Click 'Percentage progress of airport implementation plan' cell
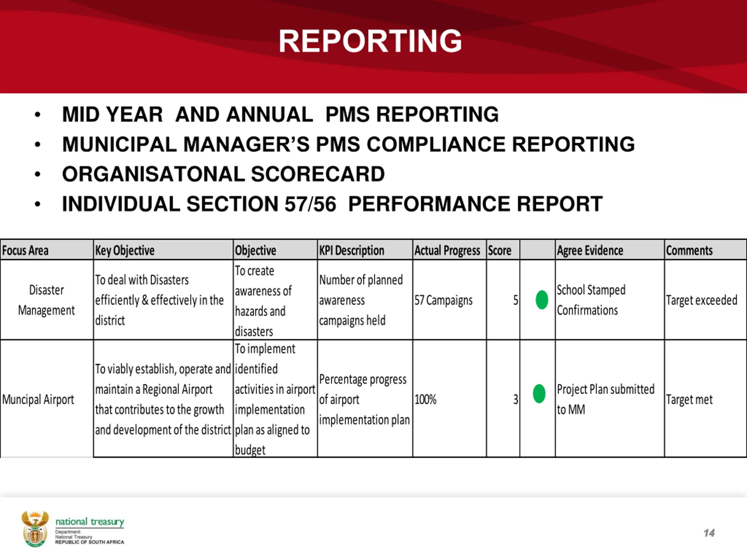 pos(365,399)
